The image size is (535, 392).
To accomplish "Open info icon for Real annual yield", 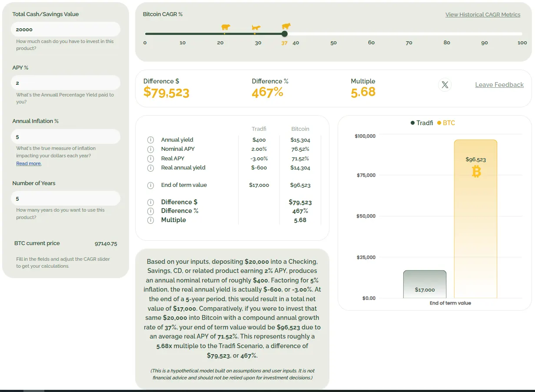I will tap(150, 168).
